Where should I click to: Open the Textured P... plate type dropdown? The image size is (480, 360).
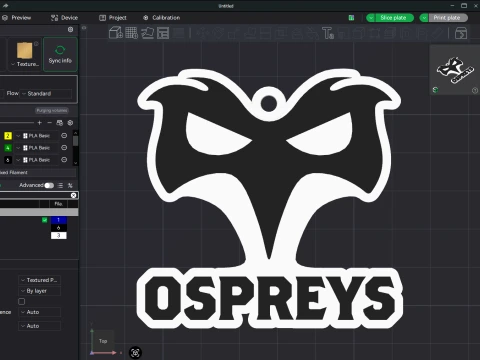[x=39, y=280]
